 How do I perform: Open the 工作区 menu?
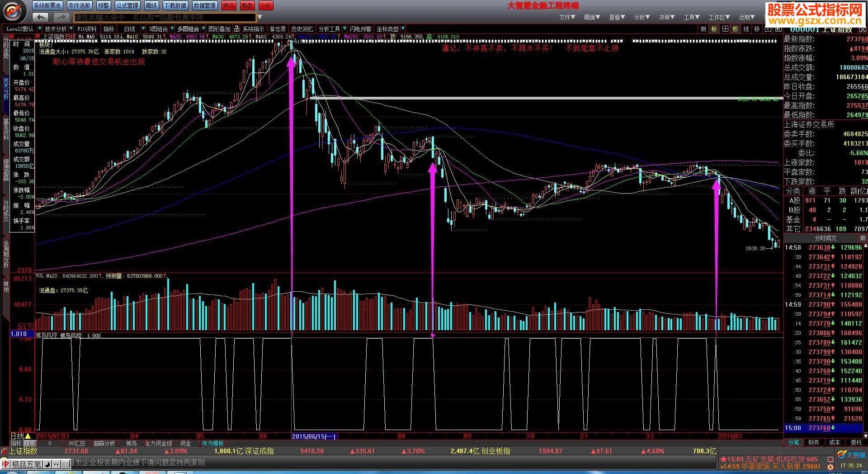[719, 17]
